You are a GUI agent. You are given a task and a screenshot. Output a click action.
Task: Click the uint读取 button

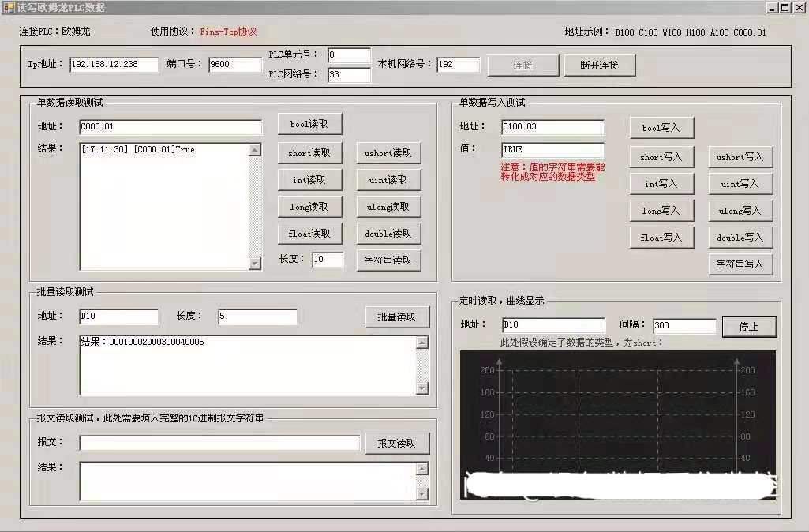click(x=388, y=180)
